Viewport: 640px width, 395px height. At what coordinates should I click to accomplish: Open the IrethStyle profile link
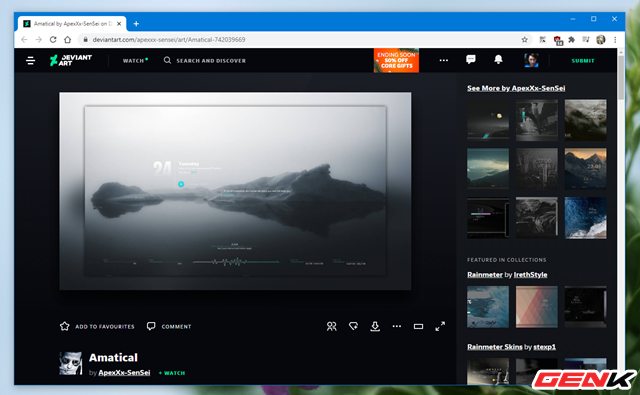(x=530, y=275)
